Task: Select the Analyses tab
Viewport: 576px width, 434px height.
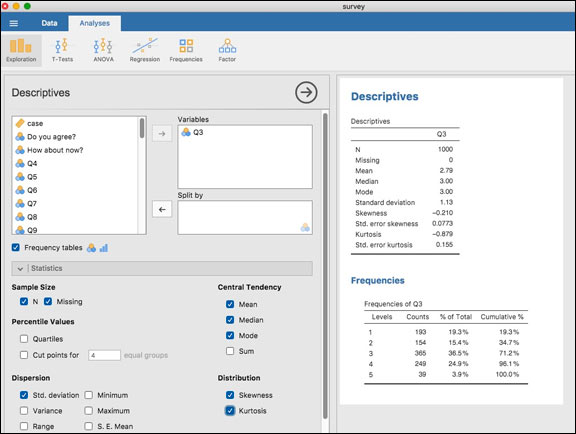Action: pos(95,23)
